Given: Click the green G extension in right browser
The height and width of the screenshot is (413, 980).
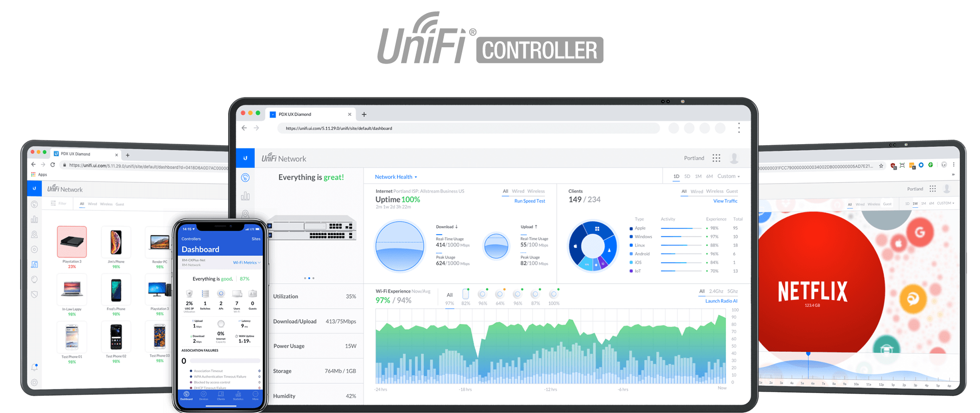Looking at the screenshot, I should click(x=930, y=165).
